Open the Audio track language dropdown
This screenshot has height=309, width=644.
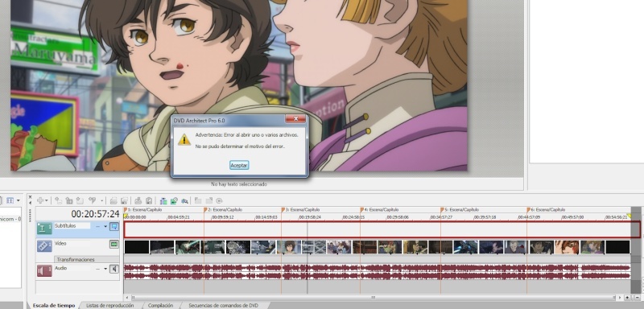(x=105, y=270)
